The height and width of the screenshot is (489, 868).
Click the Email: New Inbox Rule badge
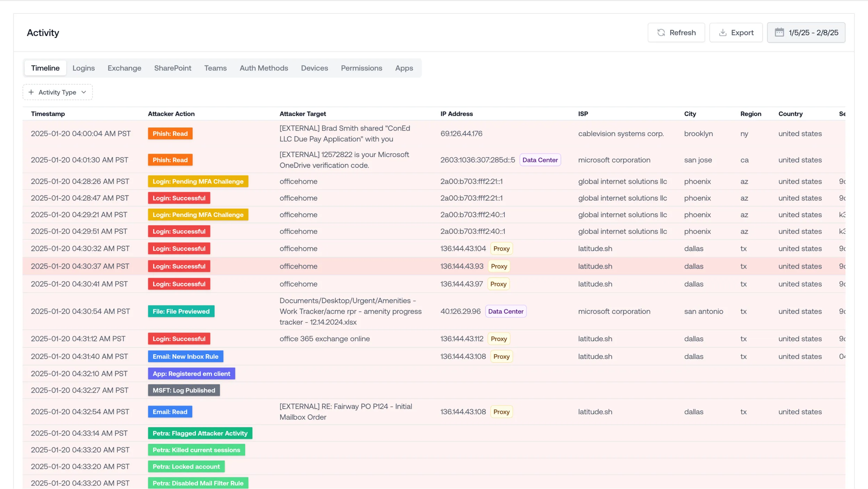185,356
